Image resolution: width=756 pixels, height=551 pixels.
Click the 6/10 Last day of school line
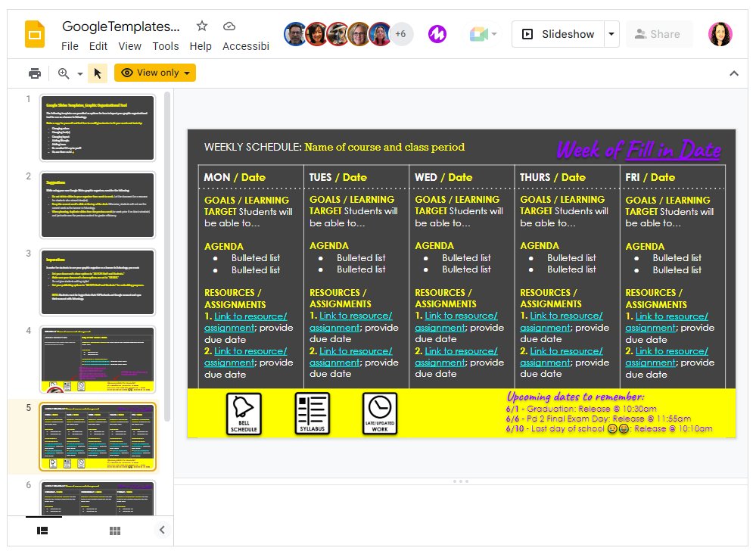[609, 428]
